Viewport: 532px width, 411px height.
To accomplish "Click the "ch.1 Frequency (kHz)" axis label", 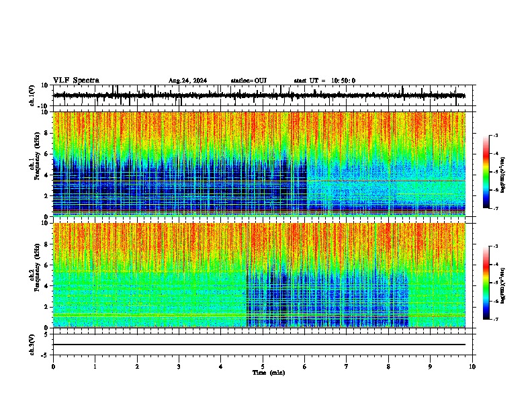I will coord(36,155).
